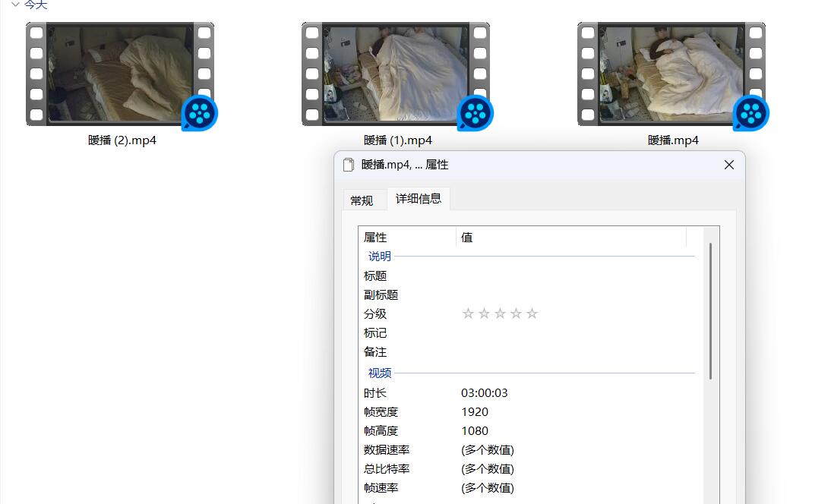Click the player badge icon on 暖播 (2).mp4
This screenshot has width=831, height=504.
point(199,113)
